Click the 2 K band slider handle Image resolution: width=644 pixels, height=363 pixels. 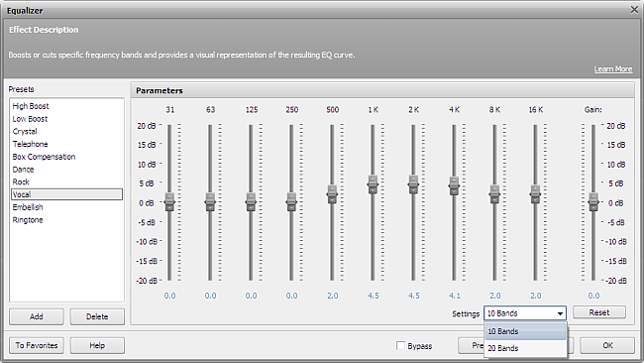tap(413, 184)
